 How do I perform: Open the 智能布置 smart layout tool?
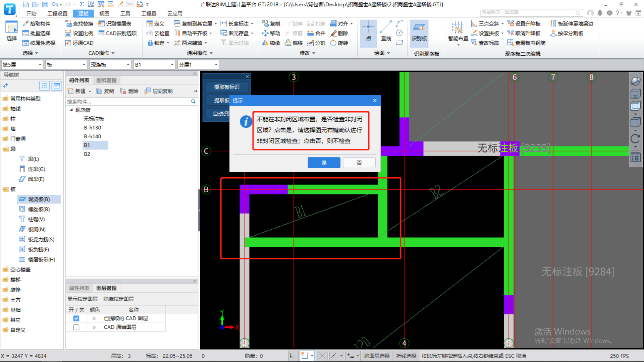[x=458, y=33]
